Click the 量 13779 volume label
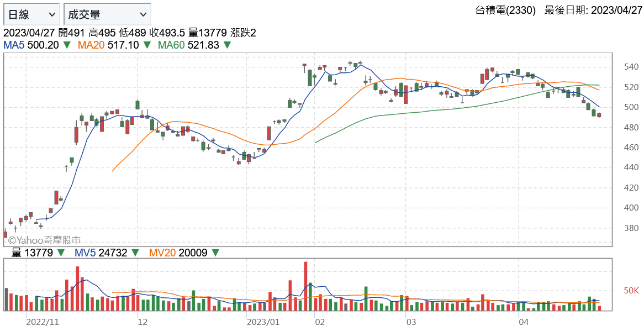 [32, 253]
